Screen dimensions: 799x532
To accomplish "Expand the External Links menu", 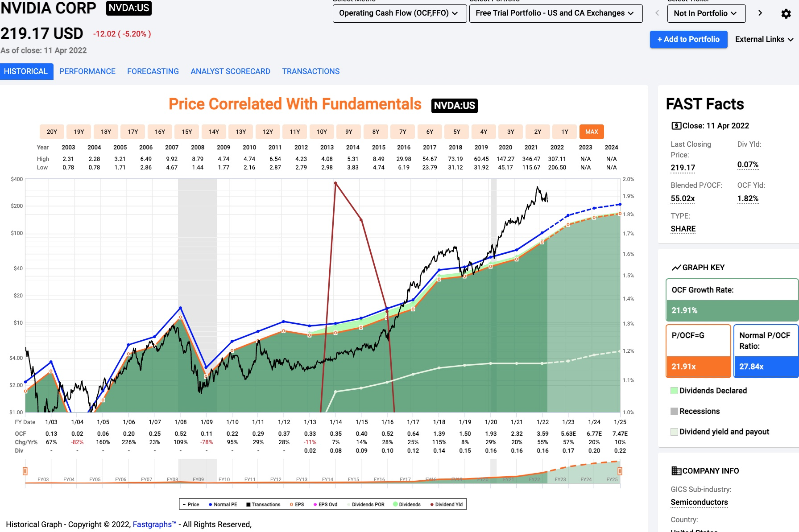I will point(764,39).
